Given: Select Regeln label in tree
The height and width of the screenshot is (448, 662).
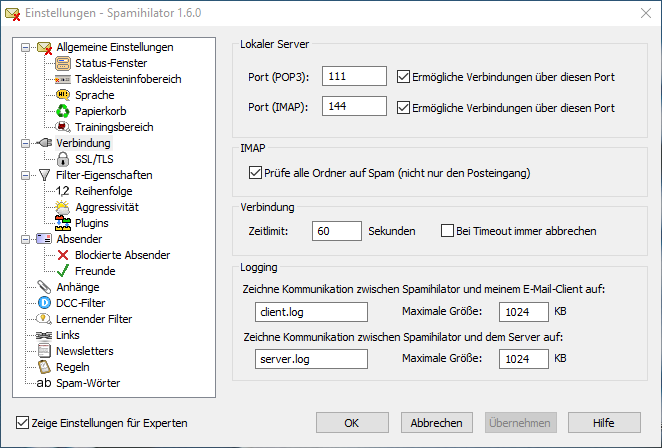Looking at the screenshot, I should coord(73,367).
